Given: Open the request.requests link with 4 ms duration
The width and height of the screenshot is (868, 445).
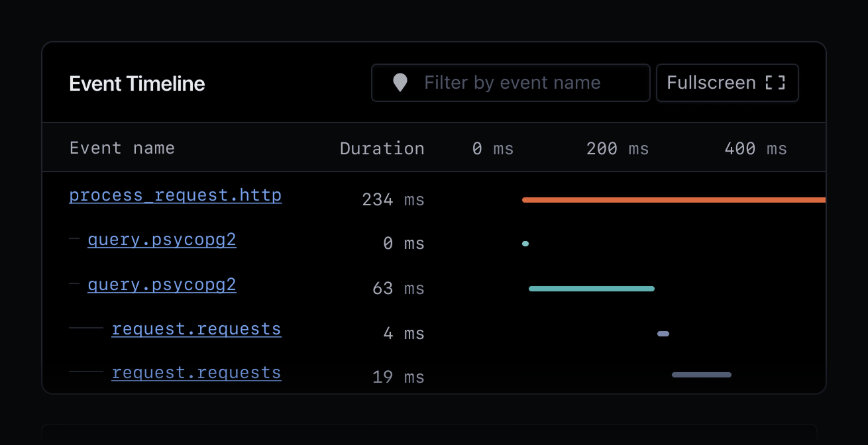Looking at the screenshot, I should (x=196, y=328).
